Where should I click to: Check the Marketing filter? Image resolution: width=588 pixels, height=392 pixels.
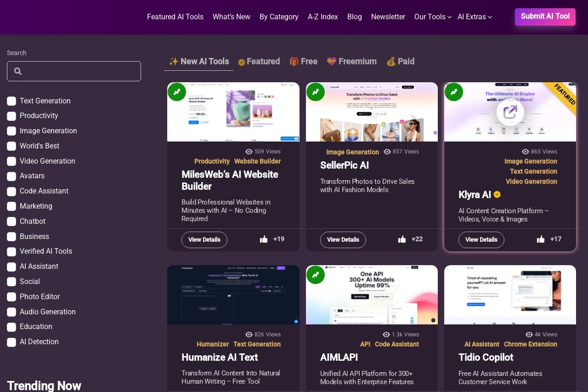tap(11, 206)
